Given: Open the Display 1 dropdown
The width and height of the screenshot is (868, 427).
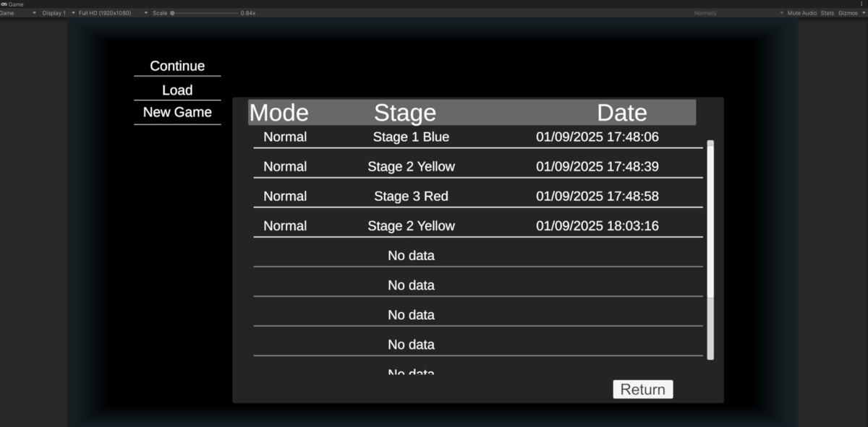Looking at the screenshot, I should 58,13.
